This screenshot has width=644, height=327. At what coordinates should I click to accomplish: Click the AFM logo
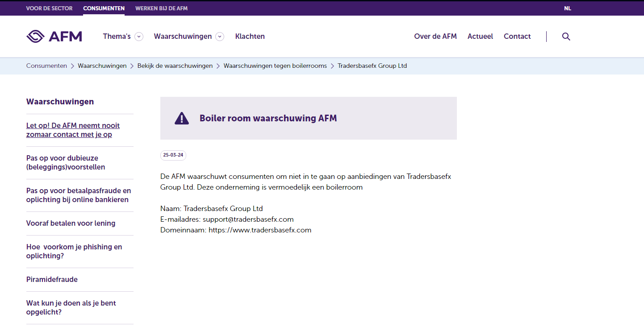click(x=54, y=36)
